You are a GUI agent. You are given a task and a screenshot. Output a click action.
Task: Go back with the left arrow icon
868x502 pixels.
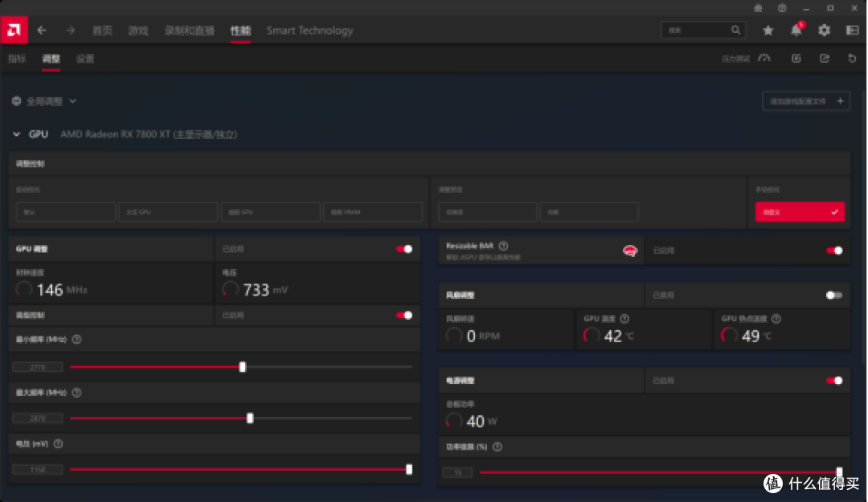(x=42, y=31)
